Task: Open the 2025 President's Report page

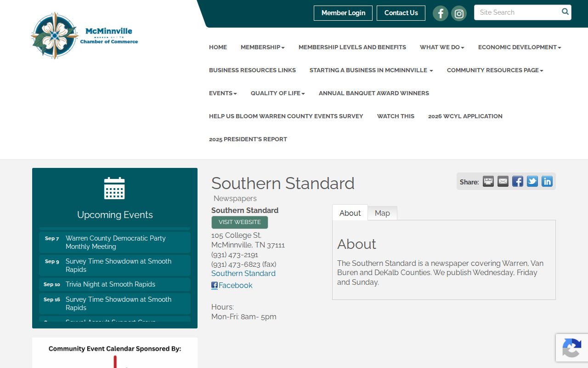Action: click(248, 139)
